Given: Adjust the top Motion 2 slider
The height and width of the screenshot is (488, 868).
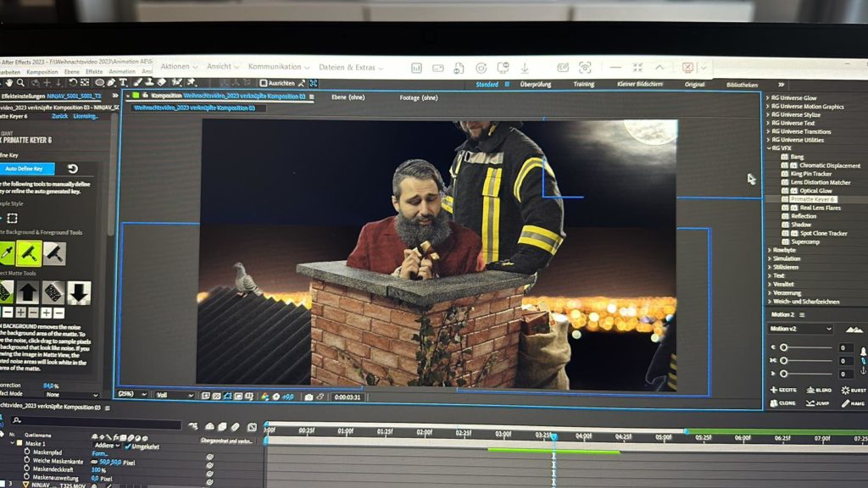Looking at the screenshot, I should click(784, 347).
